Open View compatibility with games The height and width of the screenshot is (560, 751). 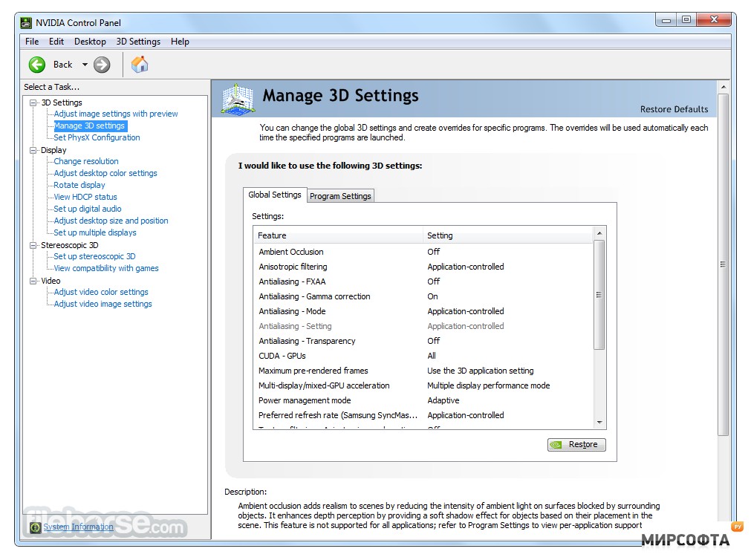[x=105, y=268]
